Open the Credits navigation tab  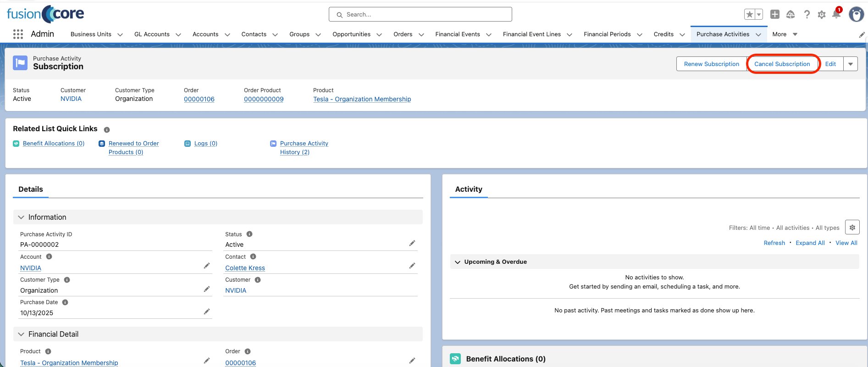663,34
